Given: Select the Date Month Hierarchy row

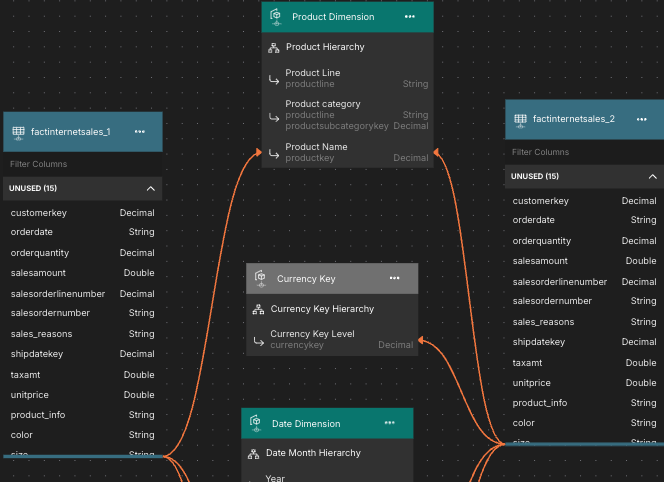Looking at the screenshot, I should (x=327, y=453).
